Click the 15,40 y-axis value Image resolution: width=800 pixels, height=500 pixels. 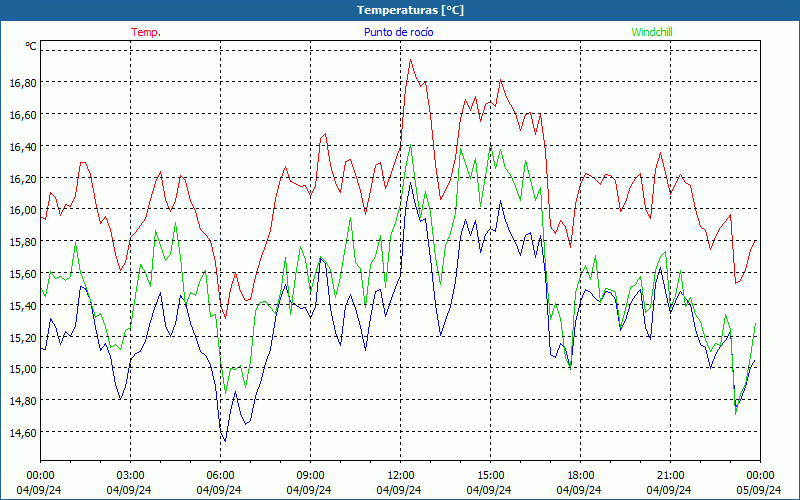(x=23, y=305)
